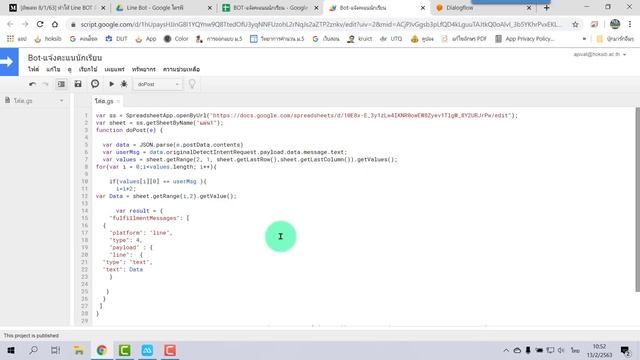Open the DLIT bookmark
This screenshot has height=360, width=640.
(117, 39)
